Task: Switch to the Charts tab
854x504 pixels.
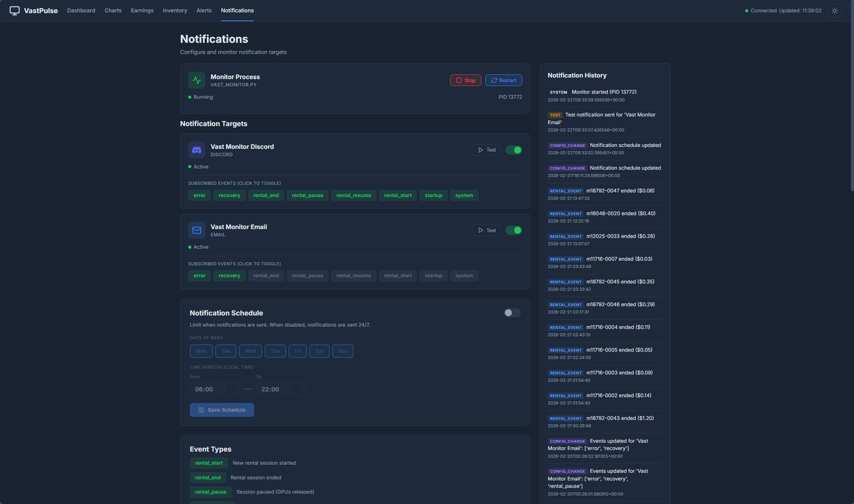Action: click(113, 10)
